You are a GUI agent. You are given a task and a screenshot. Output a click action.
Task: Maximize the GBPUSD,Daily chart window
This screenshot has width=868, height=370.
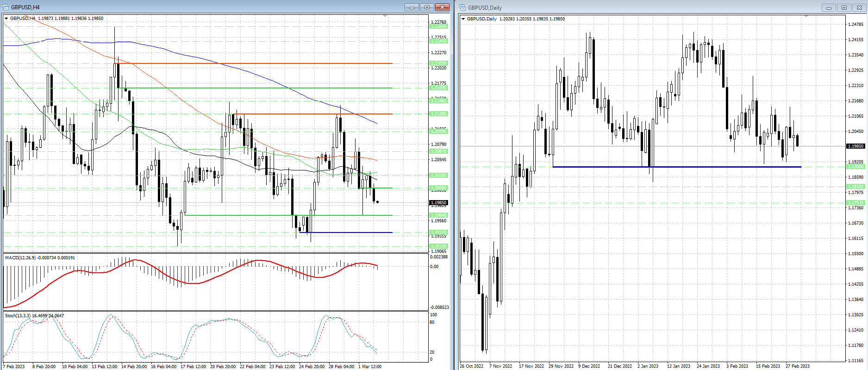(844, 7)
